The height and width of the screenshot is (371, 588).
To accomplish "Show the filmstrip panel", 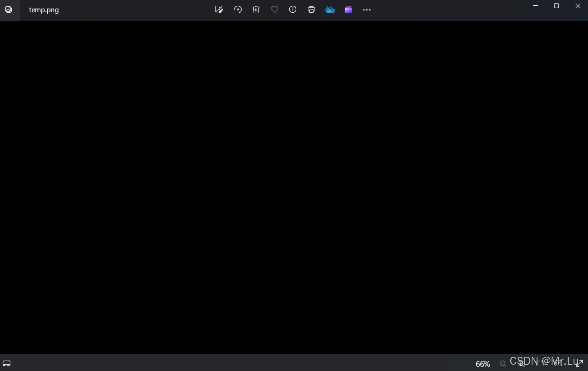I will (7, 363).
